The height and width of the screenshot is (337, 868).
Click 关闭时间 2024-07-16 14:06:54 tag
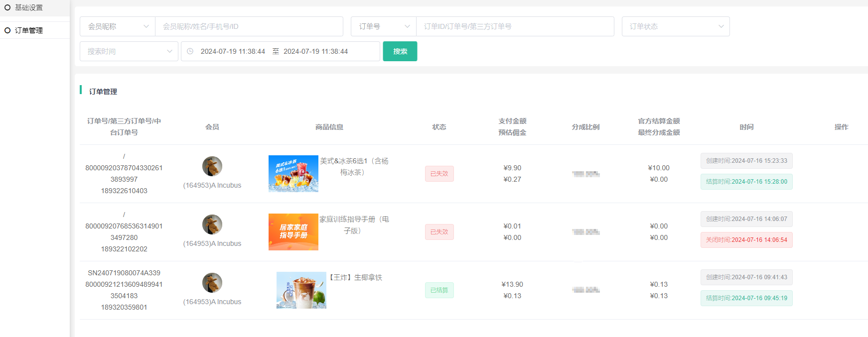tap(746, 240)
